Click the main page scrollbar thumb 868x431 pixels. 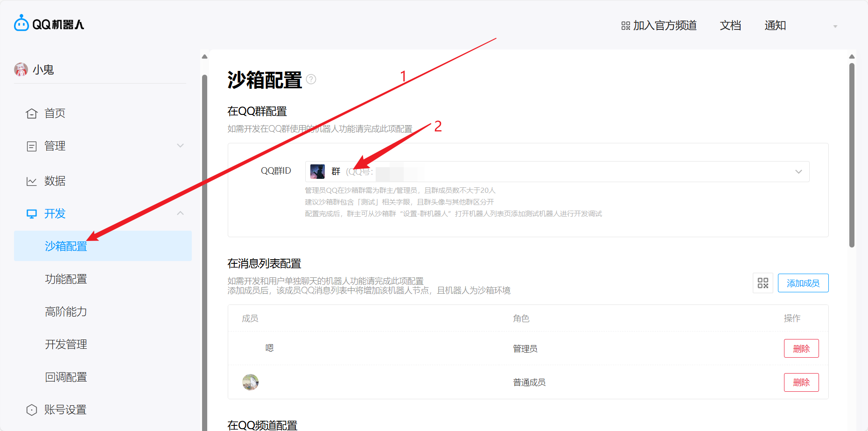[852, 155]
